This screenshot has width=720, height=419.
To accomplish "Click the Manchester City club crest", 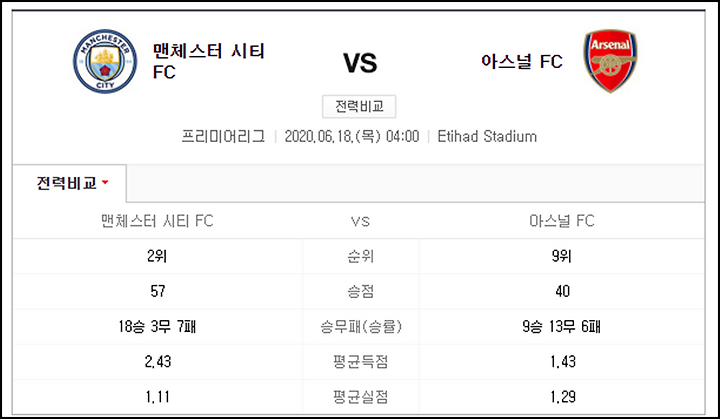I will pyautogui.click(x=105, y=61).
